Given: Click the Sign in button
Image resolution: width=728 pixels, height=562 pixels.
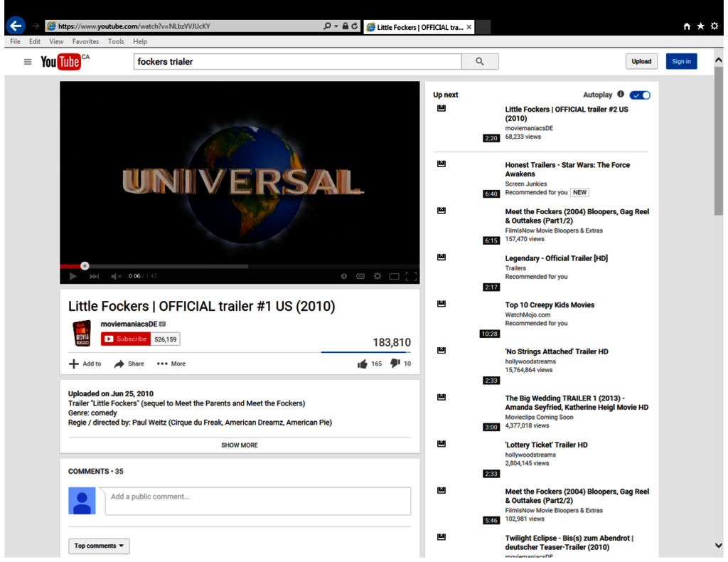Looking at the screenshot, I should tap(681, 61).
